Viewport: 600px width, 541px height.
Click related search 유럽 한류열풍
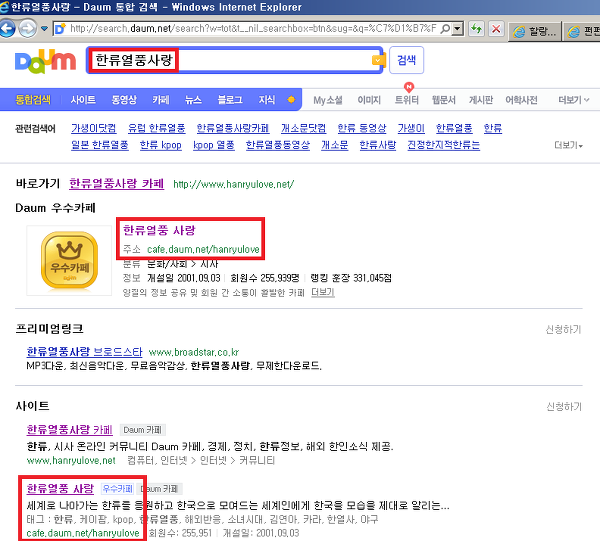click(x=157, y=128)
